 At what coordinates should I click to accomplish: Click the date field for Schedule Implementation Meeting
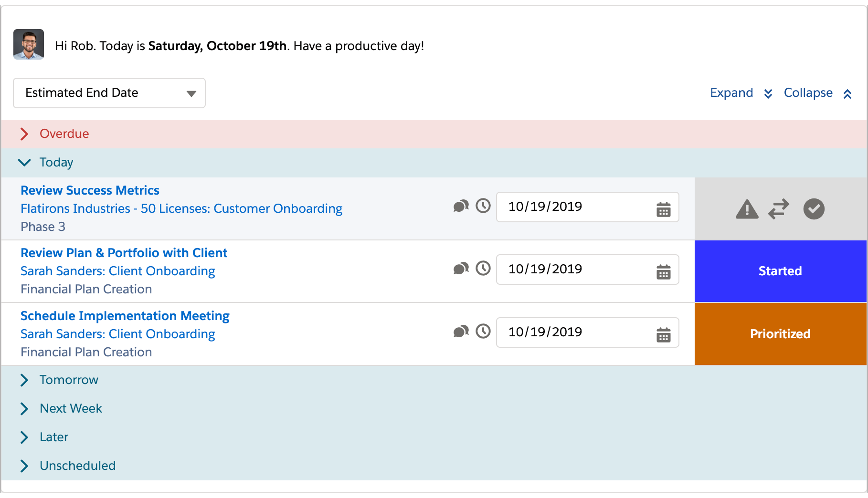554,332
